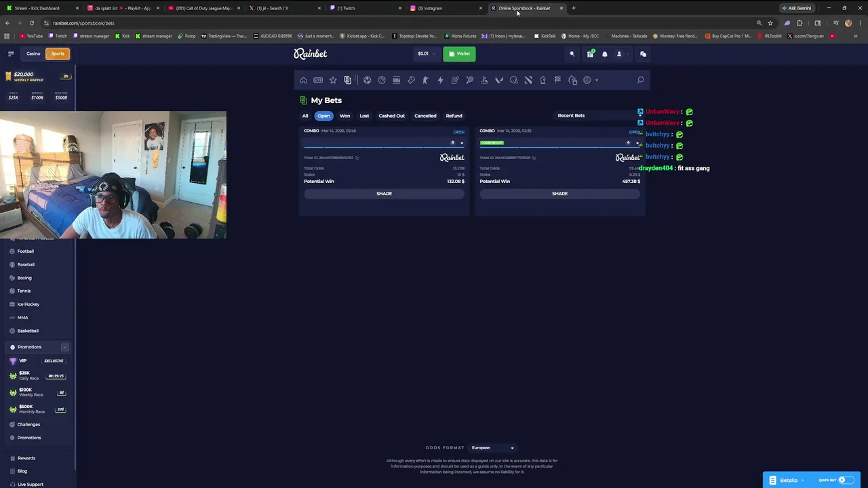Select the tennis racket sport icon
Screen dimensions: 868x488
point(469,80)
